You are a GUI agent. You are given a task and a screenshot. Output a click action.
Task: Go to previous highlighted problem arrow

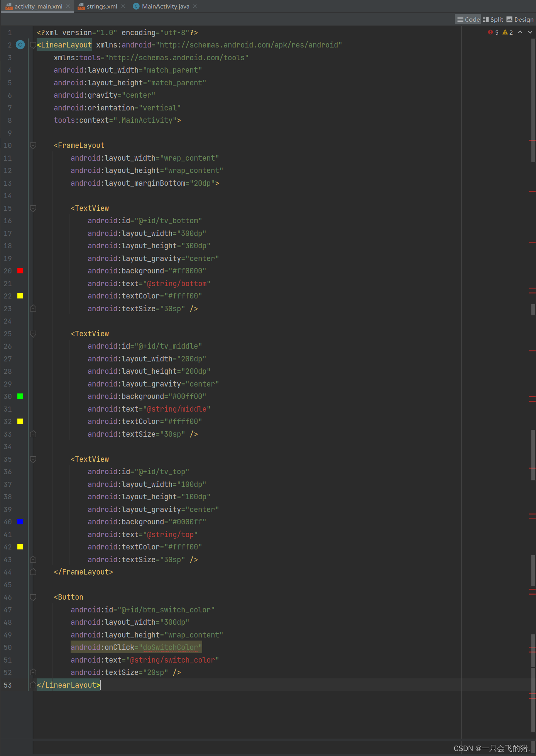[520, 32]
